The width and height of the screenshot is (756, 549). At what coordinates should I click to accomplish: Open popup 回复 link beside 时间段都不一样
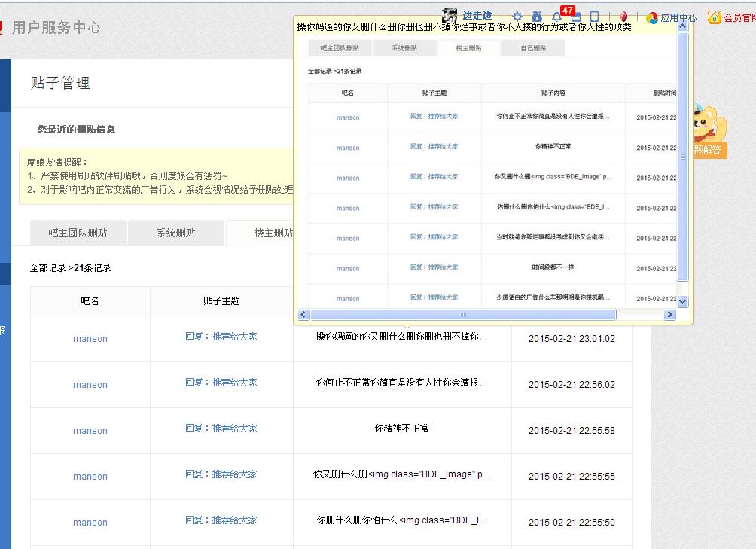(434, 267)
